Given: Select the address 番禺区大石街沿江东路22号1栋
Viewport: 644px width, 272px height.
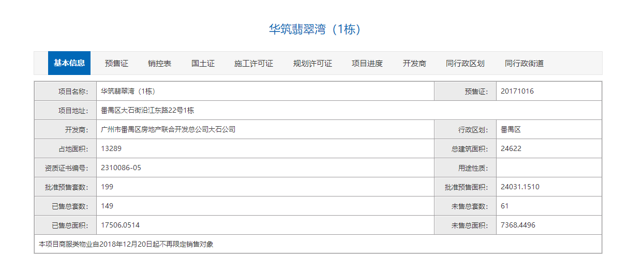Looking at the screenshot, I should (x=147, y=111).
